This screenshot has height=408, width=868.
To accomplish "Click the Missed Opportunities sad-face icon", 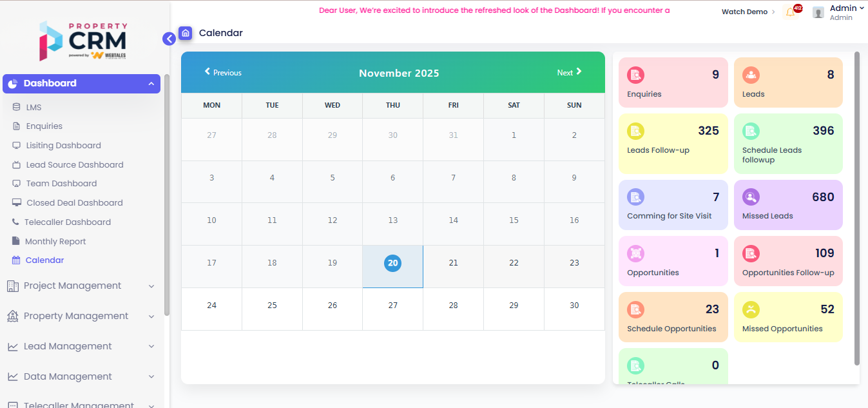I will point(751,309).
